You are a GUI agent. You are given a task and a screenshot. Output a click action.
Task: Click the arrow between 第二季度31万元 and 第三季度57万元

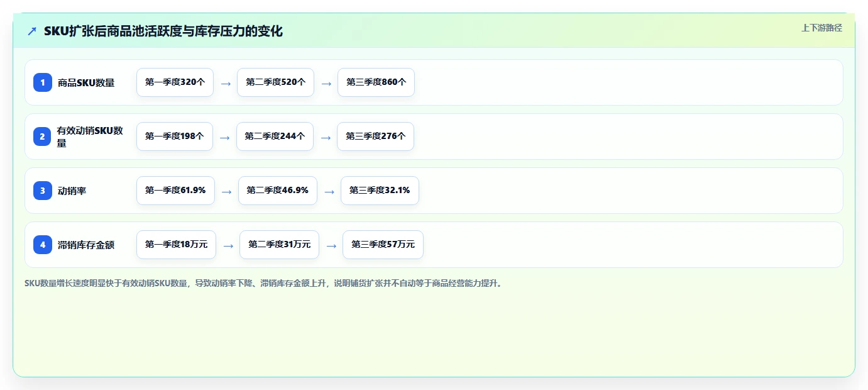(x=331, y=245)
